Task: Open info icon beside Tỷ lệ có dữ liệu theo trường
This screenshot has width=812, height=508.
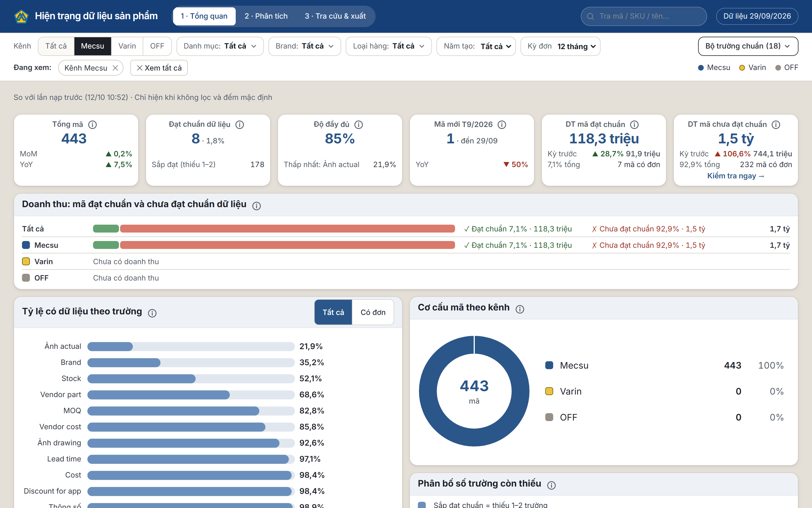Action: [152, 313]
